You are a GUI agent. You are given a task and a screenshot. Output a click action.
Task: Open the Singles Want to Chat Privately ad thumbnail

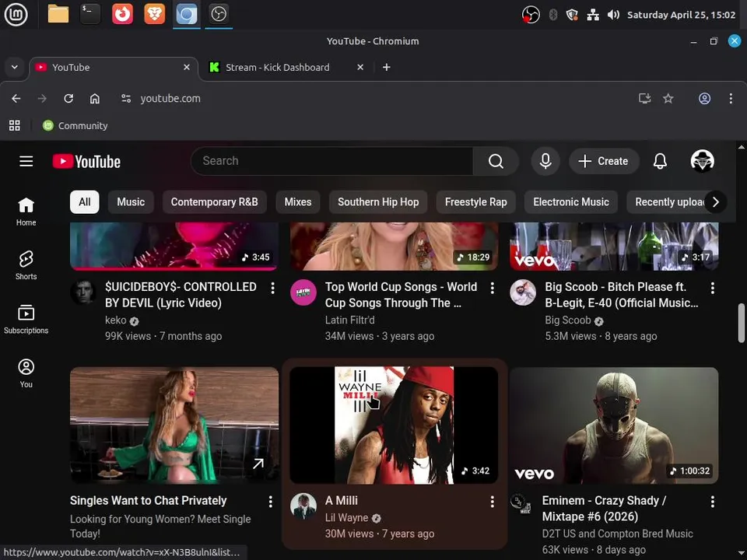174,425
